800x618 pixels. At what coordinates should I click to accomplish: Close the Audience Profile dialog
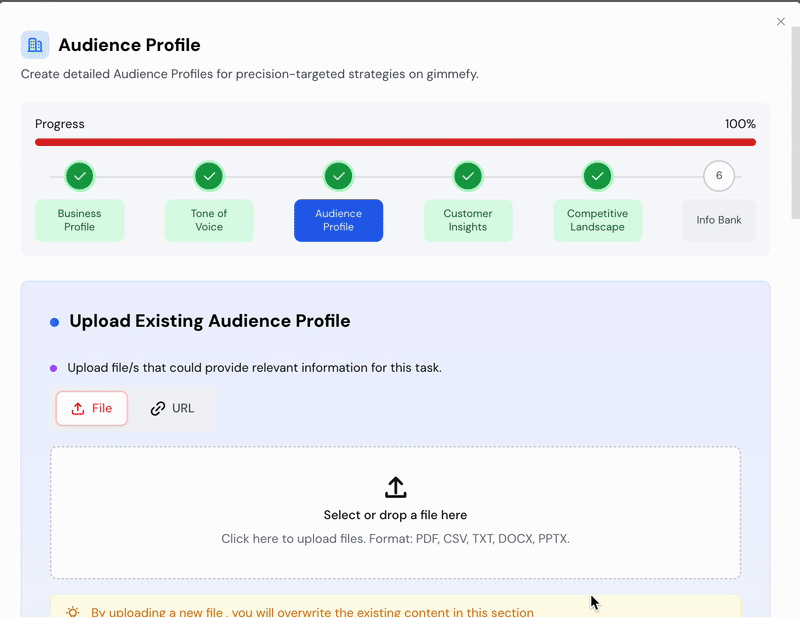pyautogui.click(x=781, y=22)
